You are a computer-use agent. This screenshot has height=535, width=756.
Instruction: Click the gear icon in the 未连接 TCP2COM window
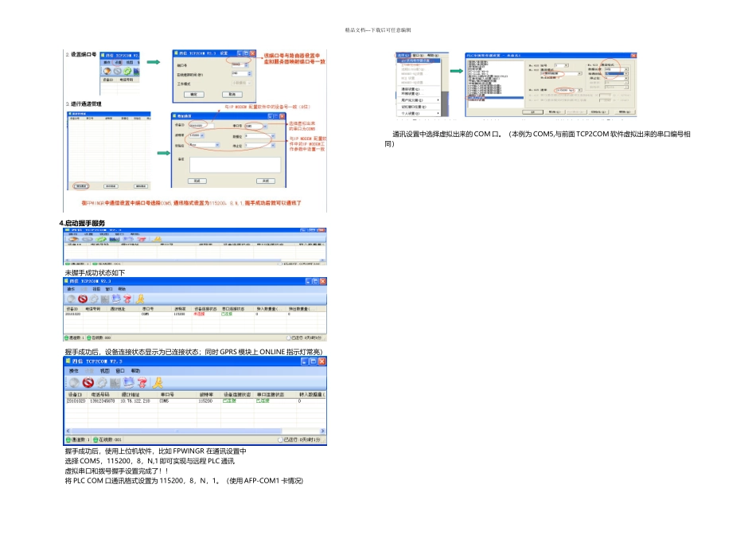point(94,299)
